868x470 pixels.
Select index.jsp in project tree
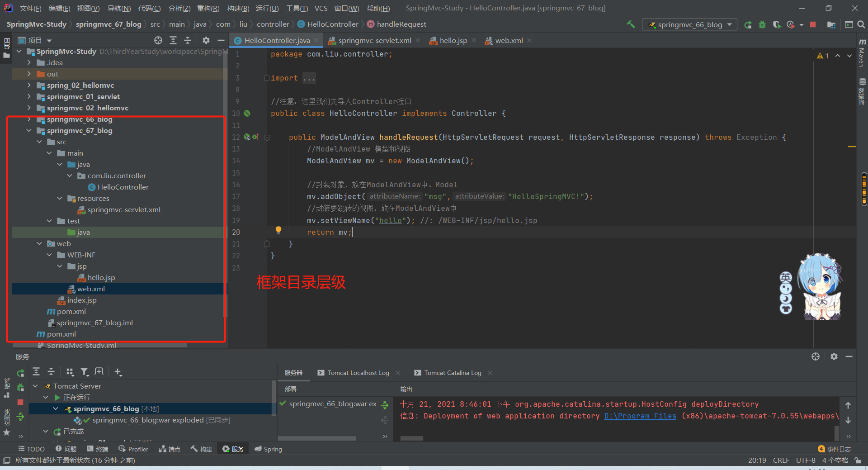[82, 300]
